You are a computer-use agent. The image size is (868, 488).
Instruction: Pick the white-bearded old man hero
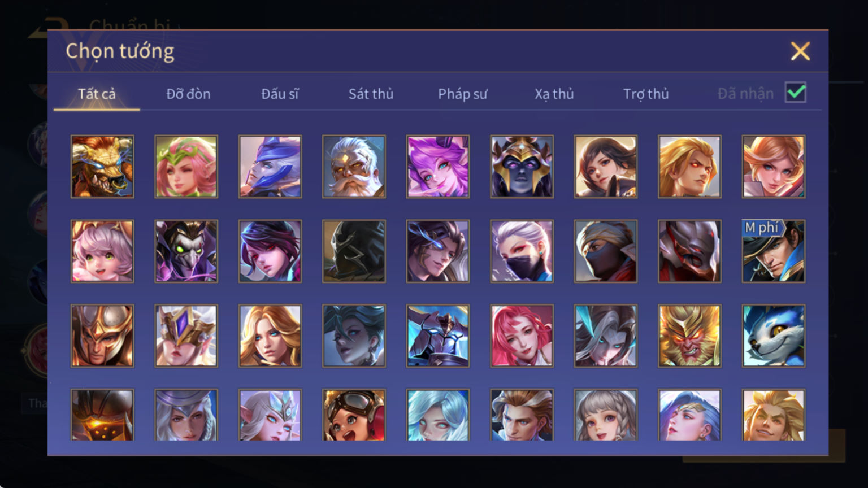click(354, 167)
